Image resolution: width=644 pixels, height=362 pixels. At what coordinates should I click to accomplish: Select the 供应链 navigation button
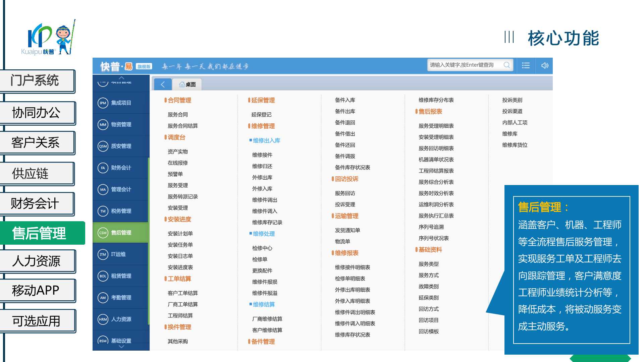pos(31,174)
